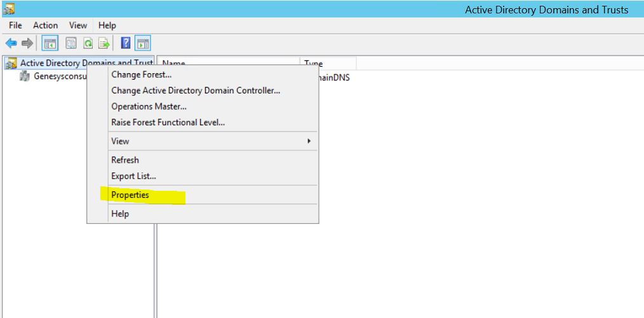Open the Action menu
Image resolution: width=644 pixels, height=318 pixels.
click(45, 25)
